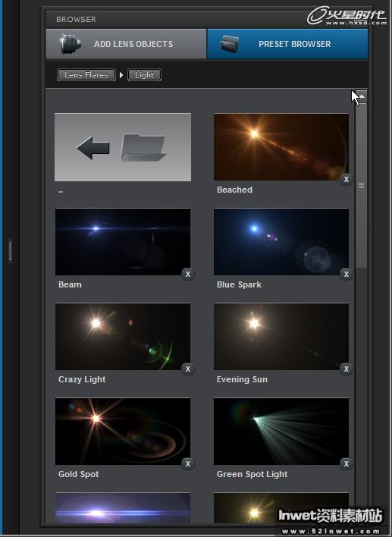Pick the Blue Spark preset thumbnail
The height and width of the screenshot is (537, 392).
tap(281, 241)
